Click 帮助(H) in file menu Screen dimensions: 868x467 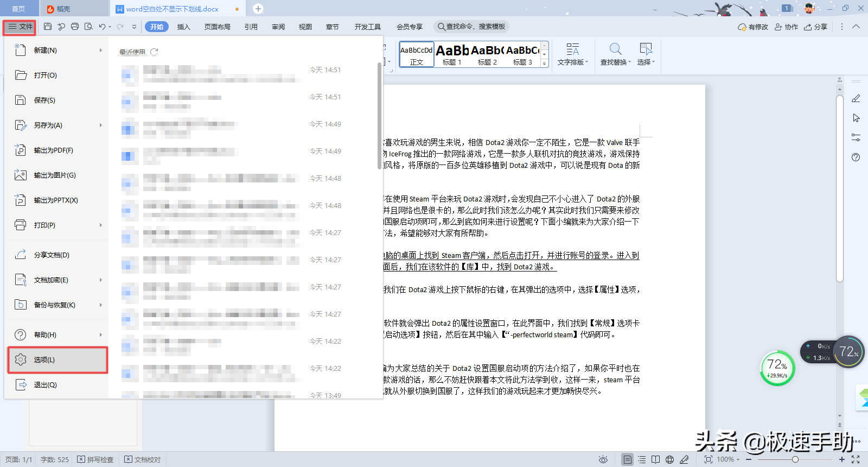pyautogui.click(x=58, y=335)
